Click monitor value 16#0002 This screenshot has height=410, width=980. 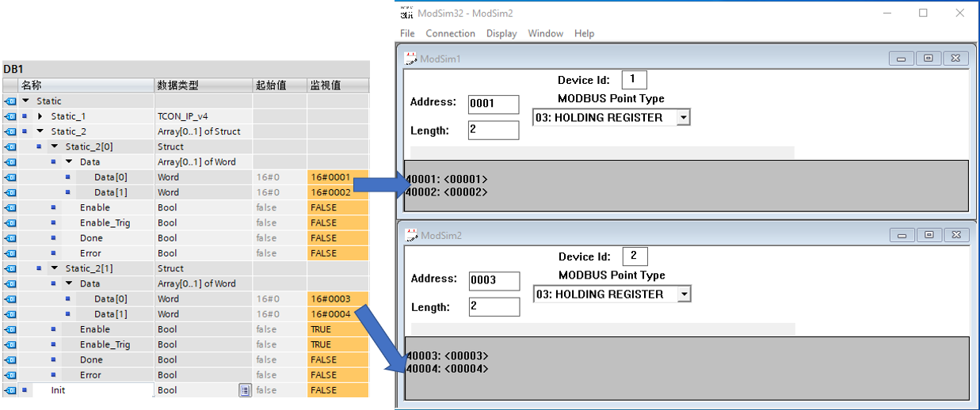point(338,192)
